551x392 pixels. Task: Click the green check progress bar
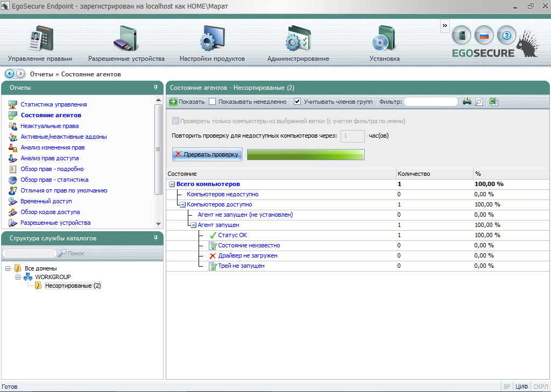tap(306, 154)
